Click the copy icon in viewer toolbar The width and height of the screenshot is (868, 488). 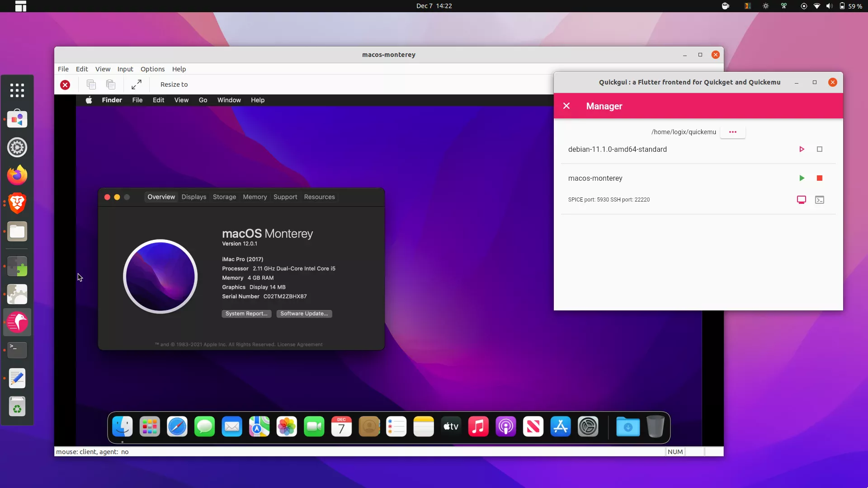point(91,84)
